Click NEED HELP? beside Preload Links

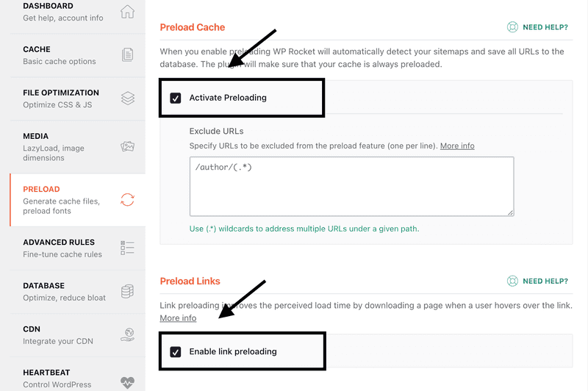545,281
